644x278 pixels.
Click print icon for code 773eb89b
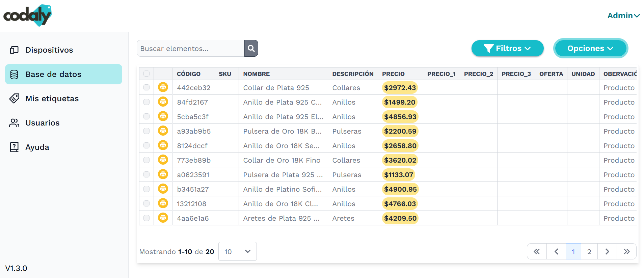click(x=163, y=160)
